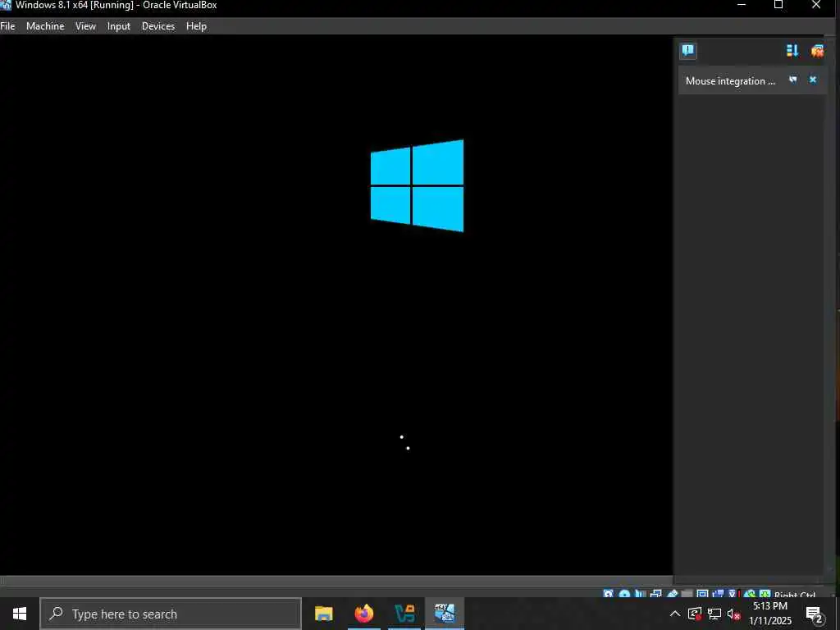Screen dimensions: 840x630
Task: Open network status from the system tray
Action: (714, 614)
